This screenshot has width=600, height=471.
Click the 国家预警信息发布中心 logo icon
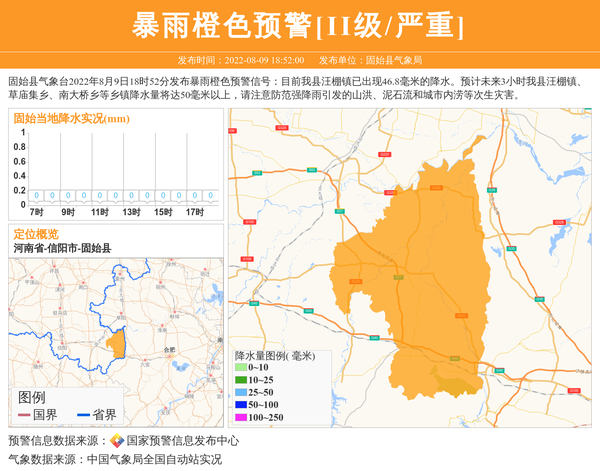coord(117,441)
